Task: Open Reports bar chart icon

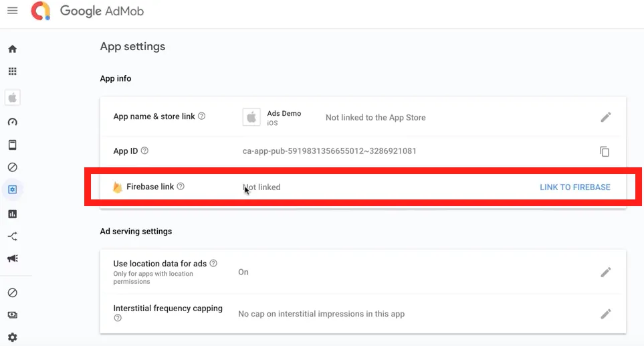Action: [12, 214]
